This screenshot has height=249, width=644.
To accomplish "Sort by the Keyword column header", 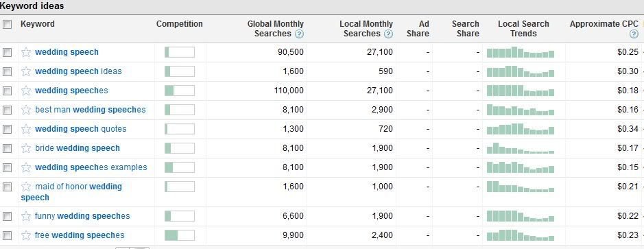I will 37,24.
